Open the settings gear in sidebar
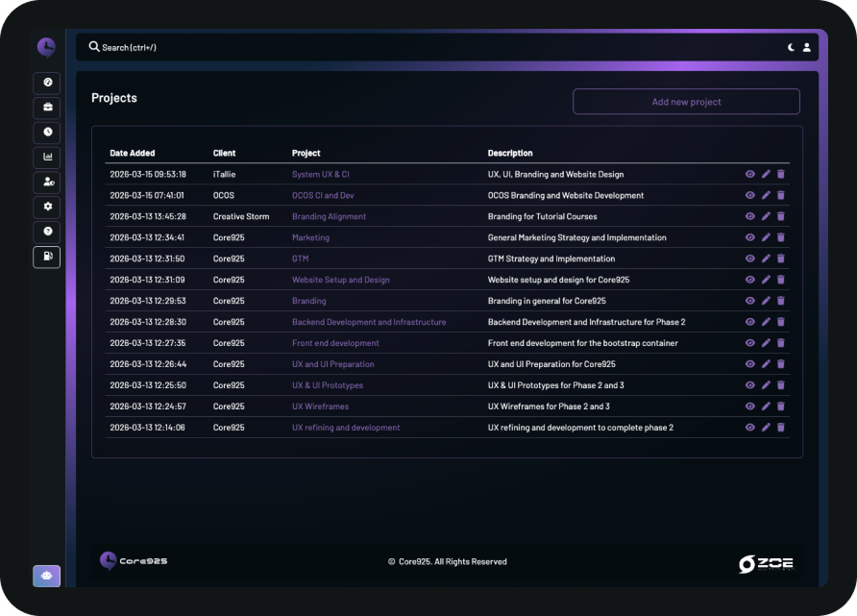The width and height of the screenshot is (857, 616). click(46, 207)
